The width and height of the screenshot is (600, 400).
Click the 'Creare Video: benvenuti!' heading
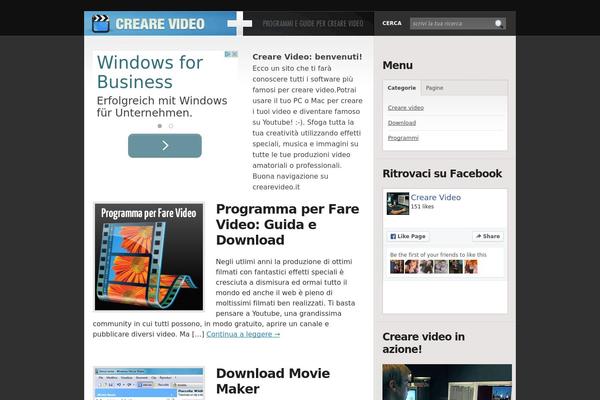tap(307, 57)
